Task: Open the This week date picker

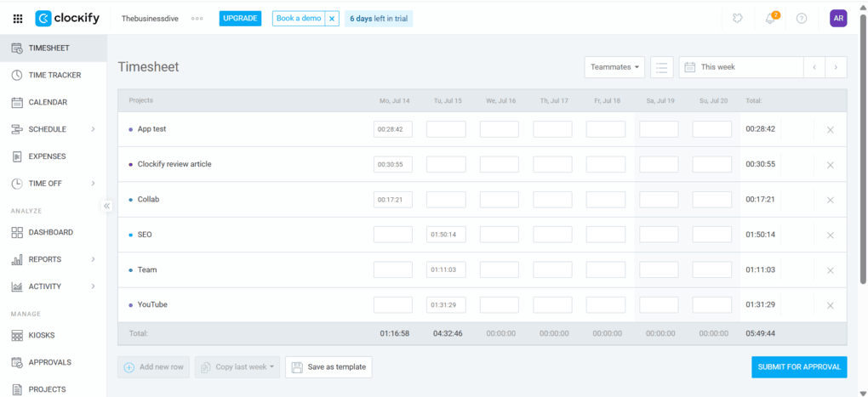Action: tap(741, 67)
